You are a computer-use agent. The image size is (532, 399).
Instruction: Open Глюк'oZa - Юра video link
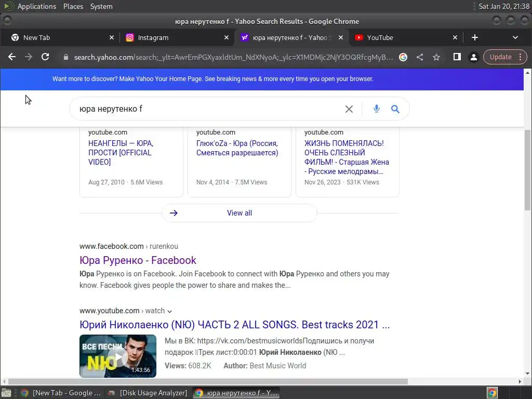[237, 148]
